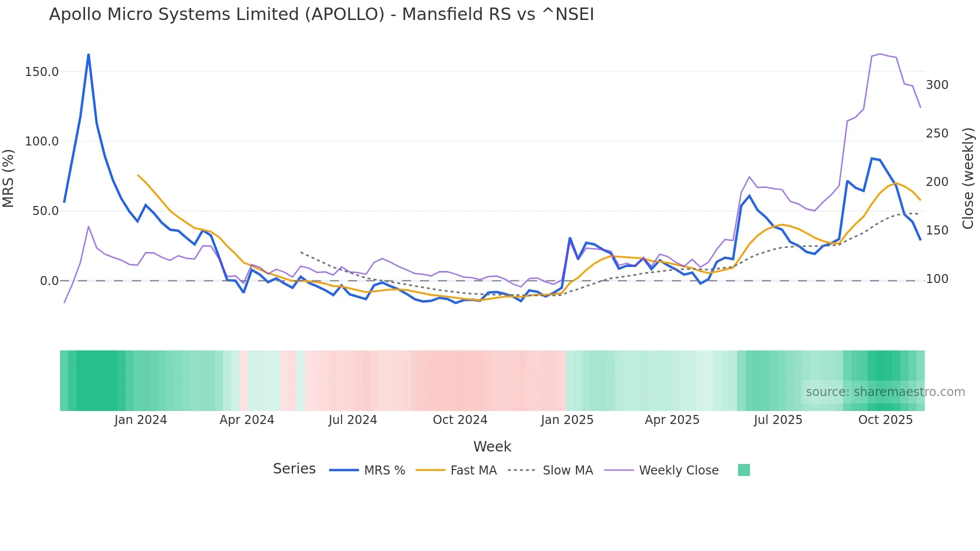Click the 'Jan 2024' axis tick label
Viewport: 980px width, 551px height.
(x=140, y=420)
